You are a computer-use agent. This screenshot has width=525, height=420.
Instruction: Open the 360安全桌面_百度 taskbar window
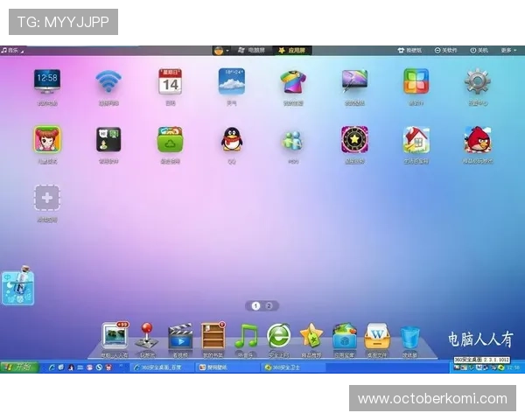(161, 367)
